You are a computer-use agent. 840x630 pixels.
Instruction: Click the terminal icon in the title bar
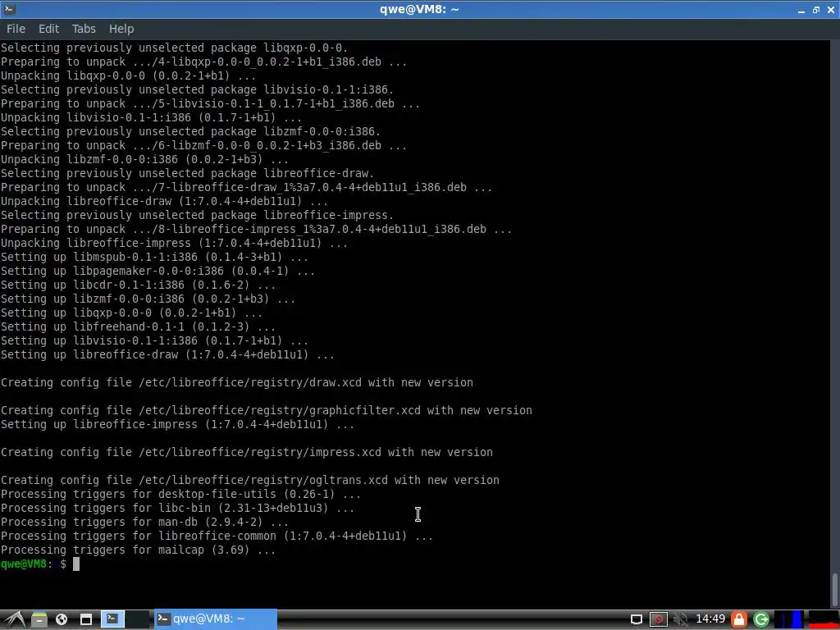[x=9, y=9]
